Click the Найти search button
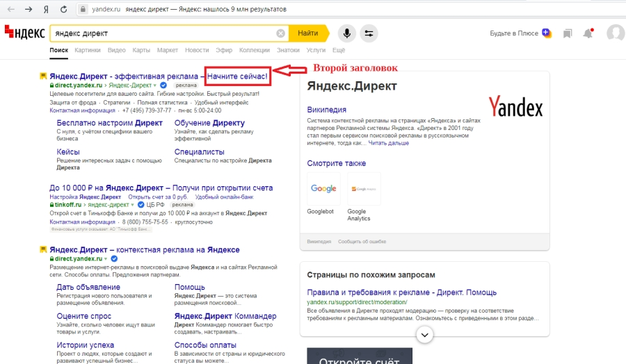 coord(308,33)
